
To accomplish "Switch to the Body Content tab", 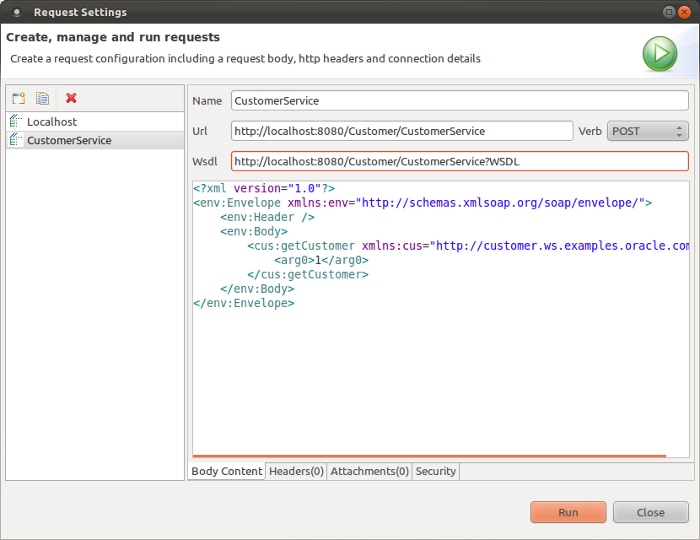I will point(226,471).
